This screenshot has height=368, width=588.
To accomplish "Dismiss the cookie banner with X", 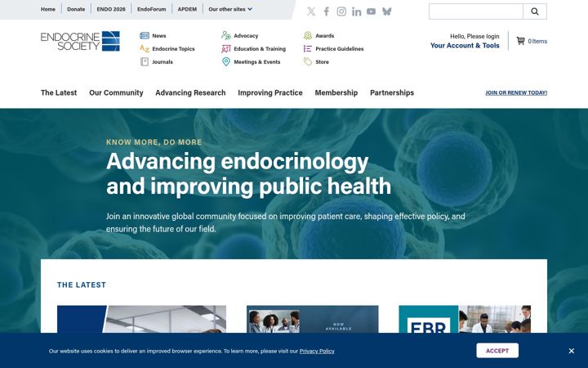I will (x=571, y=351).
